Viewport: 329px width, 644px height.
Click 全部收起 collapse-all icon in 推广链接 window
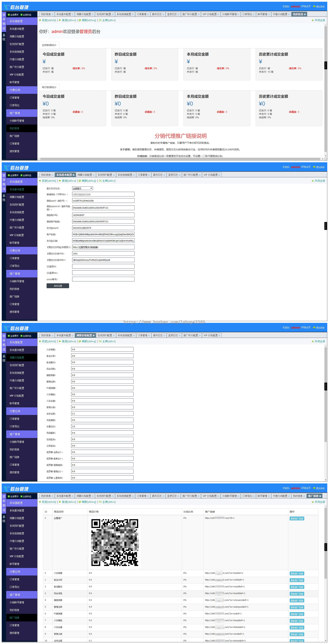tap(21, 497)
